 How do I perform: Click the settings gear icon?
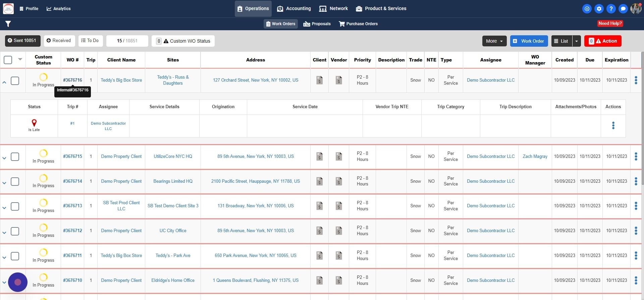click(599, 9)
